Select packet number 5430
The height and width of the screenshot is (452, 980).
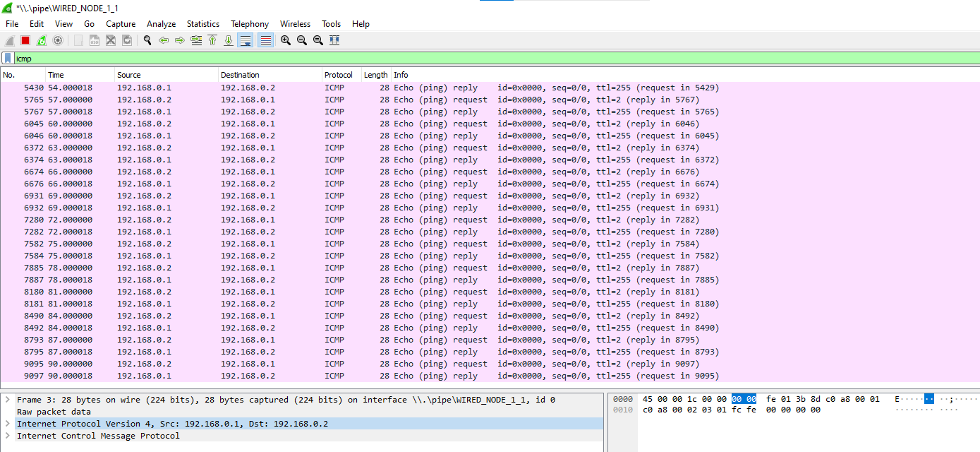coord(490,88)
